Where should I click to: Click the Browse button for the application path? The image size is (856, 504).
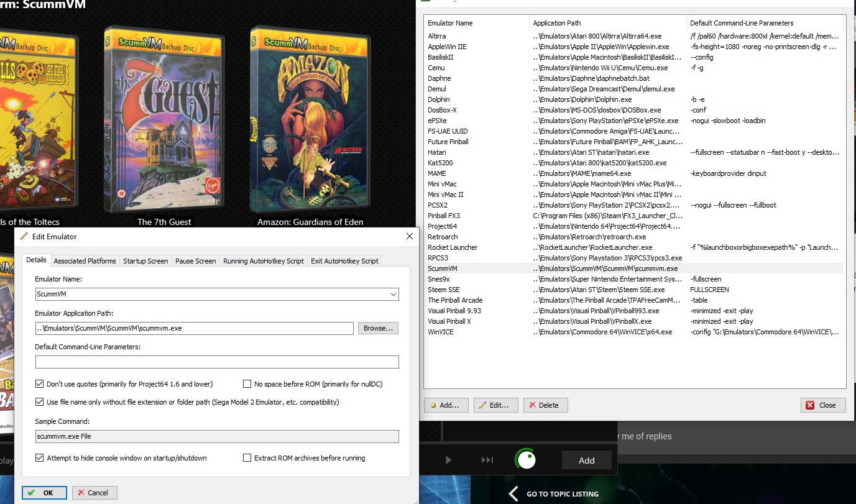378,328
